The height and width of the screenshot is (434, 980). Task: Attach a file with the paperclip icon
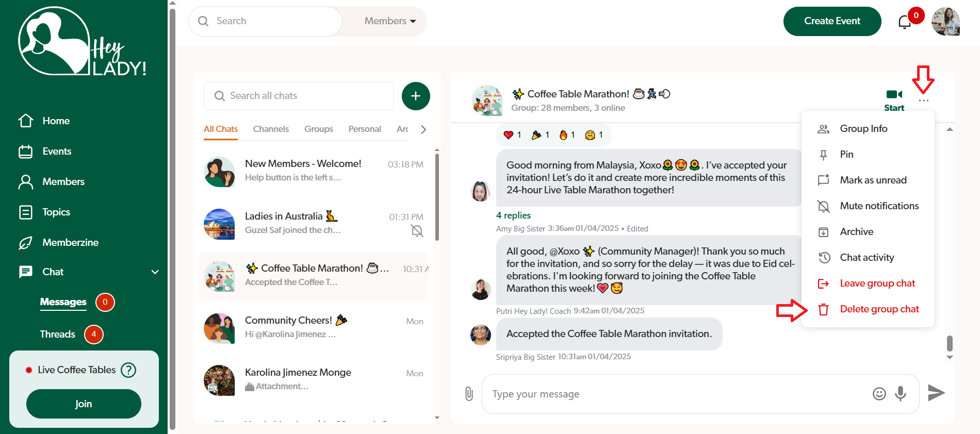[469, 394]
